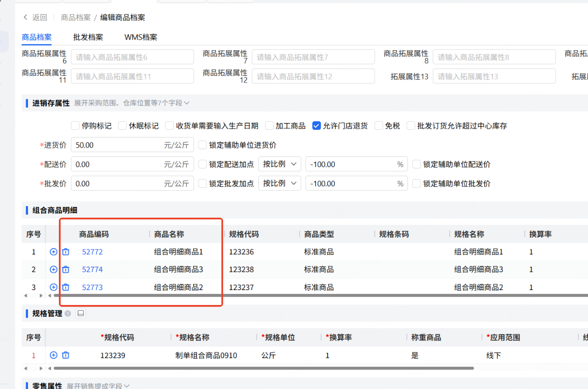Open 按比例 dropdown in 配送价 row
This screenshot has height=389, width=588.
[x=280, y=164]
